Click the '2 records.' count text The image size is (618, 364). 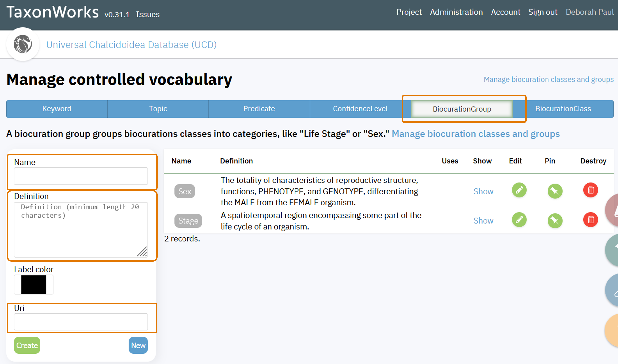[x=182, y=239]
